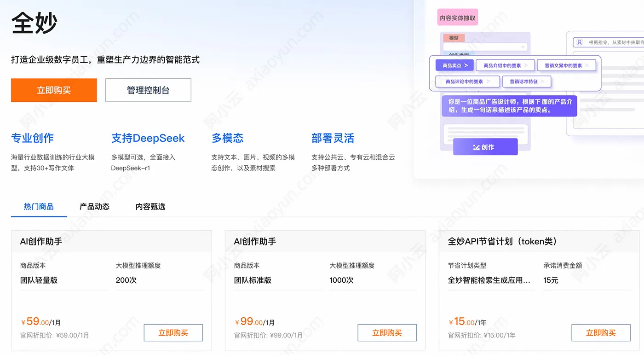The height and width of the screenshot is (355, 644).
Task: Select the 团队轻量版 edition value
Action: coord(39,280)
